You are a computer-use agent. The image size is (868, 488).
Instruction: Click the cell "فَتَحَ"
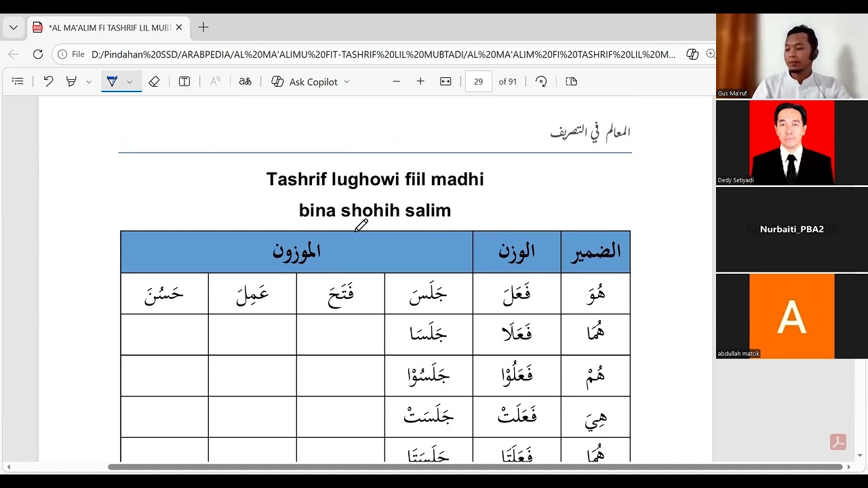[x=340, y=293]
